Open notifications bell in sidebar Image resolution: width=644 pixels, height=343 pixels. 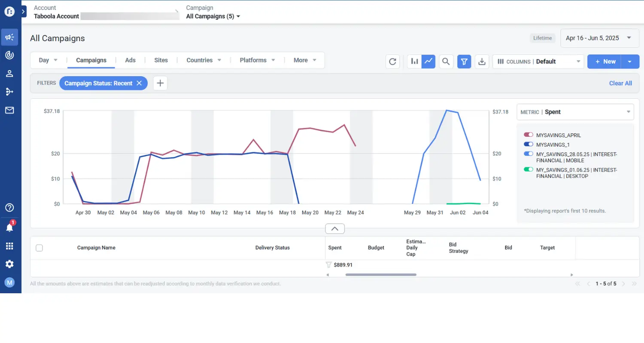[9, 228]
